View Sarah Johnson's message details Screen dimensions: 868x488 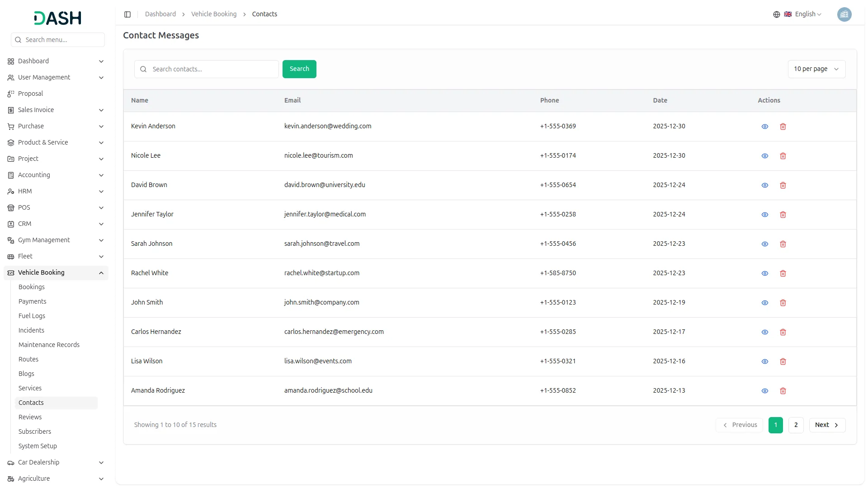click(x=765, y=244)
